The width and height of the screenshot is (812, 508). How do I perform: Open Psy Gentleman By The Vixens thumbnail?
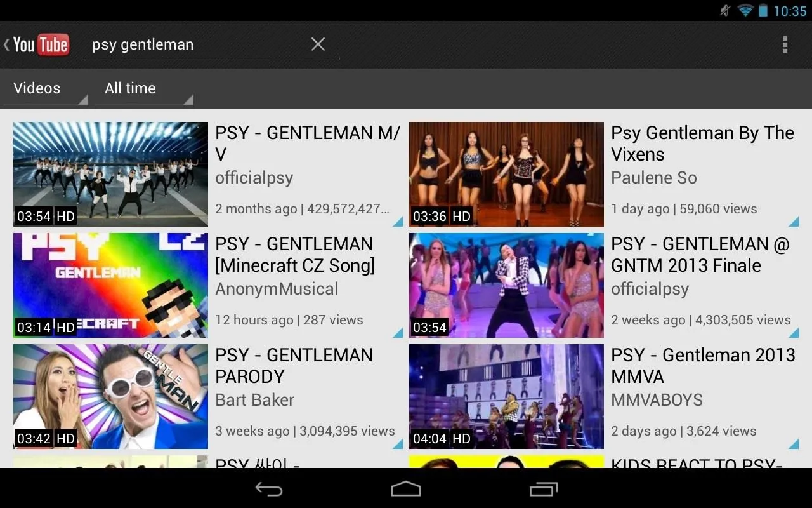pos(506,174)
